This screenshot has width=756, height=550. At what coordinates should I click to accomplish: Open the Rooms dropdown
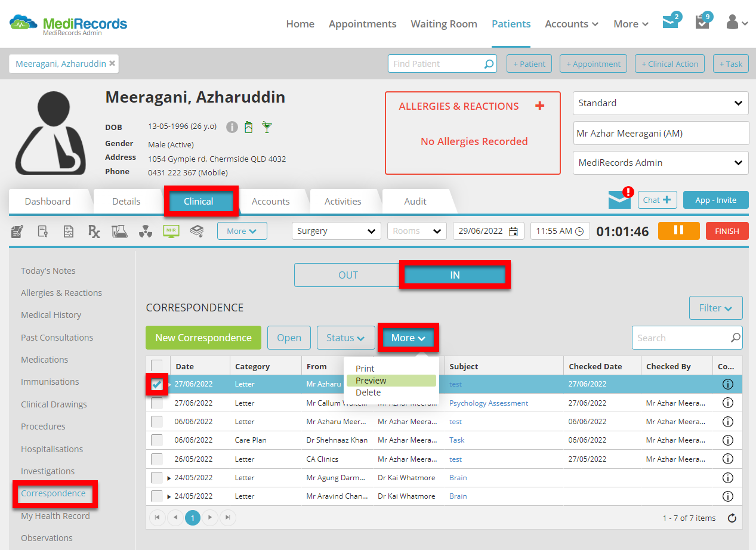click(x=417, y=231)
